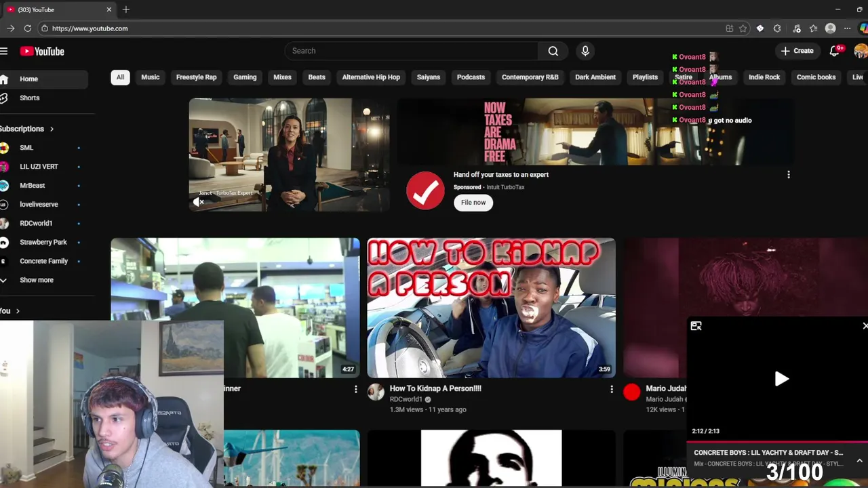This screenshot has width=868, height=488.
Task: Select the Playlists filter chip
Action: [x=645, y=77]
